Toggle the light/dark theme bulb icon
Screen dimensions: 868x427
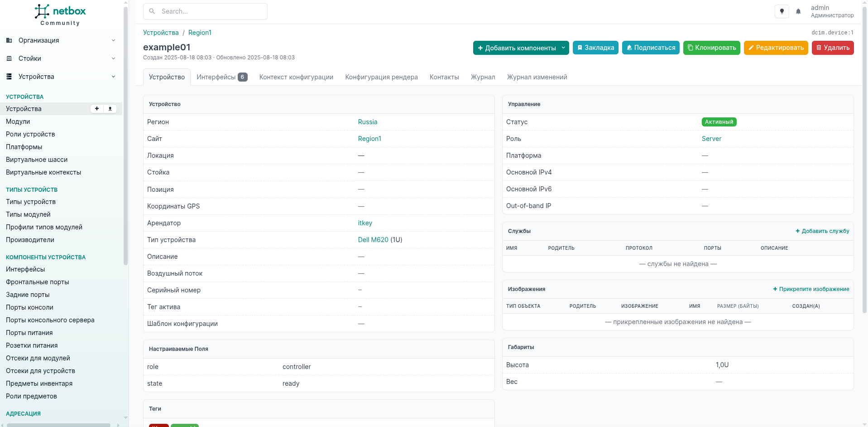click(782, 11)
